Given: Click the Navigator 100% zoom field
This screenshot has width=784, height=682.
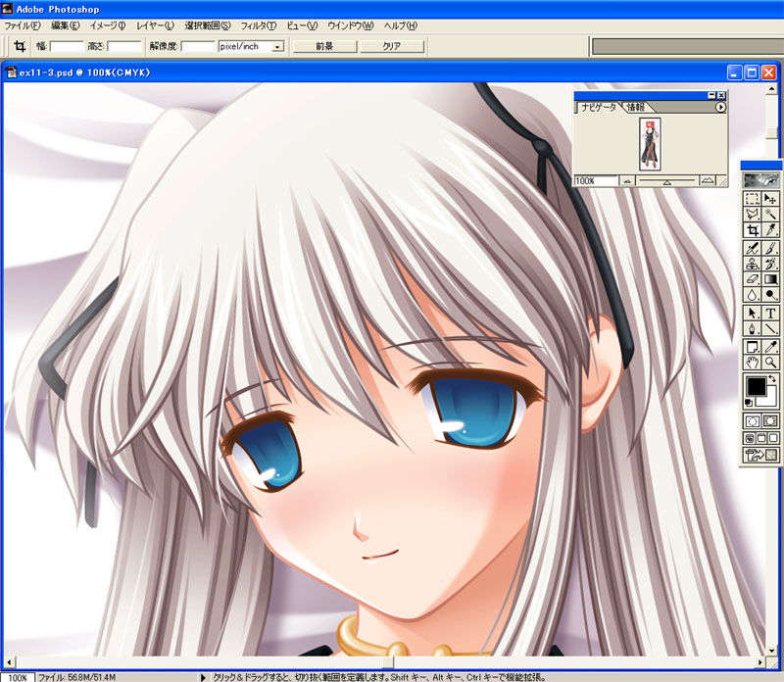Looking at the screenshot, I should click(x=596, y=181).
